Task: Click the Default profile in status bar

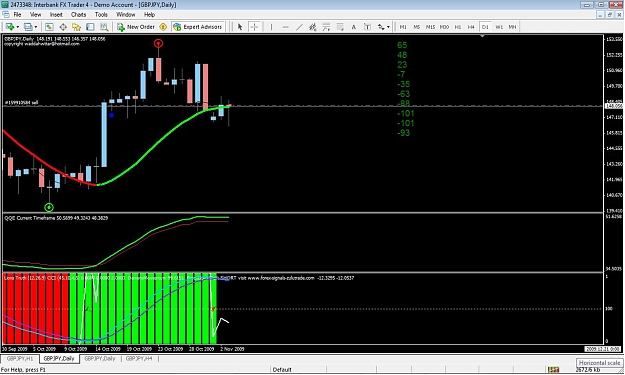Action: 282,369
